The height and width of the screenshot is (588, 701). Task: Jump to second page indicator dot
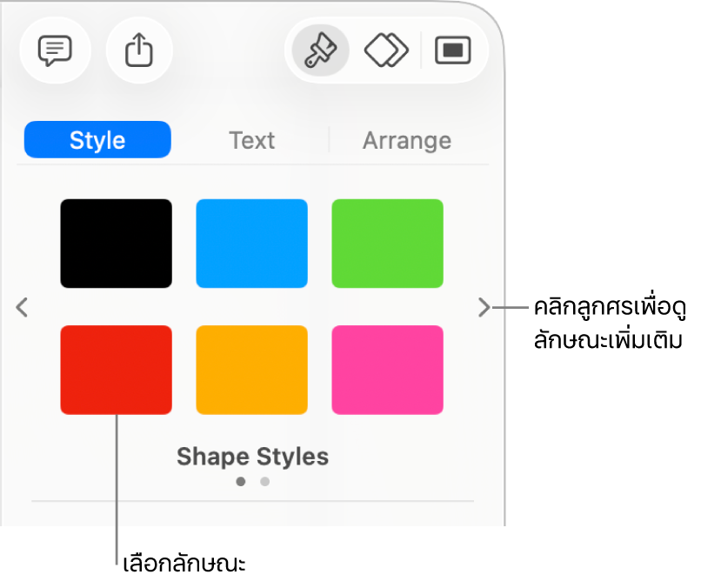click(x=264, y=482)
